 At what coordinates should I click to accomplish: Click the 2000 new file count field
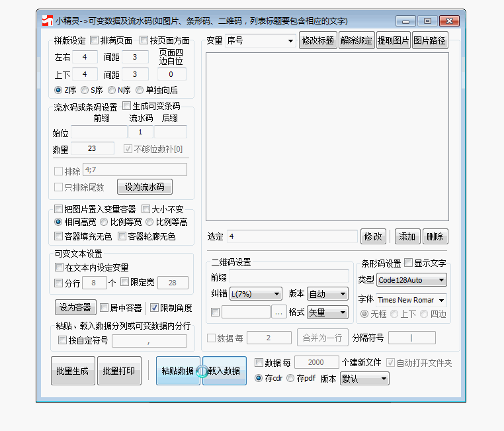[317, 363]
